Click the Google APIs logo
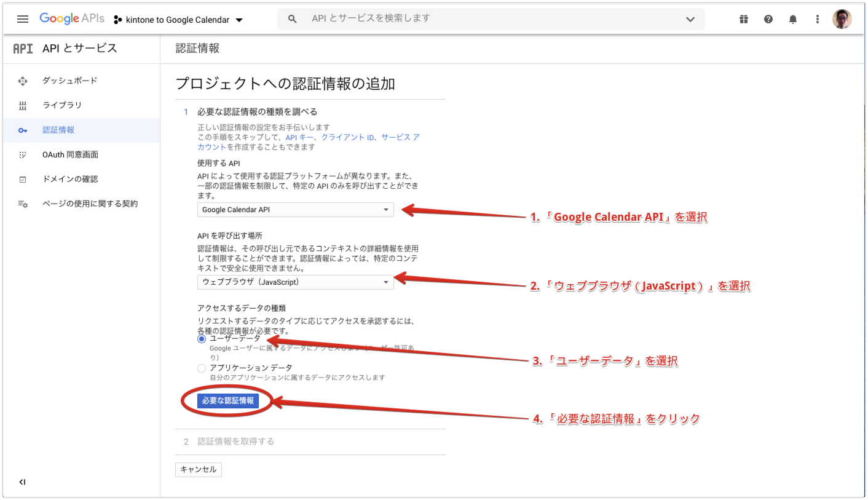This screenshot has height=500, width=868. tap(72, 18)
